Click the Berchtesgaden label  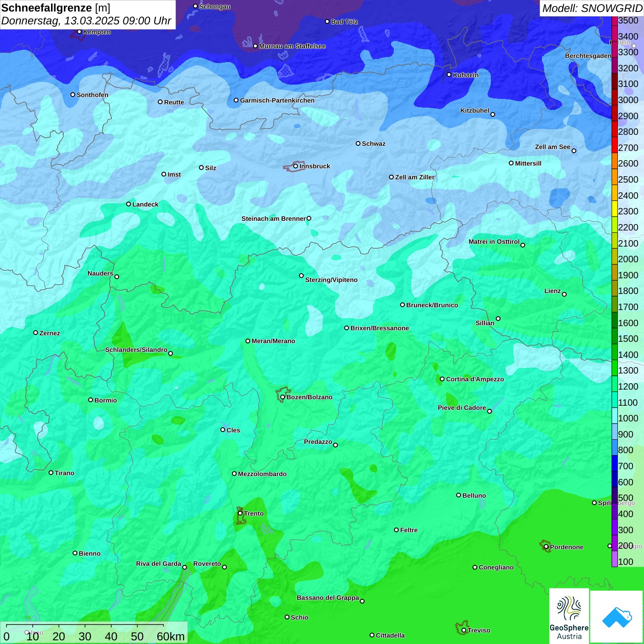[588, 56]
